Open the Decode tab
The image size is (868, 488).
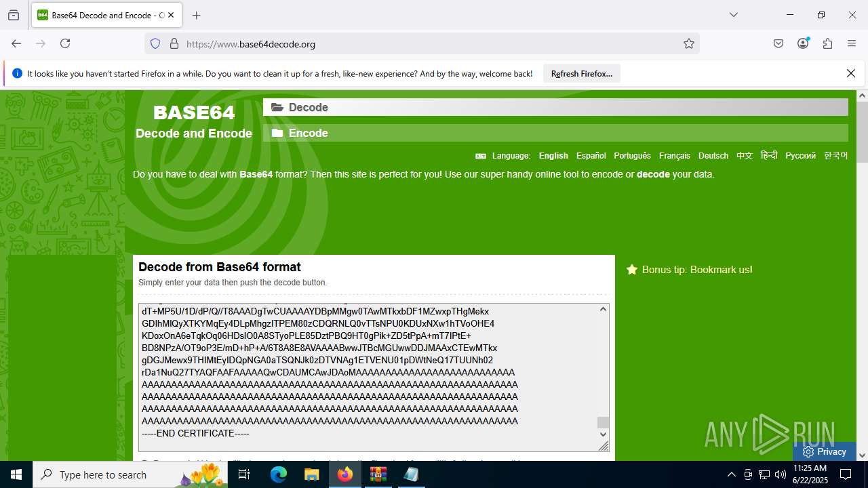555,107
